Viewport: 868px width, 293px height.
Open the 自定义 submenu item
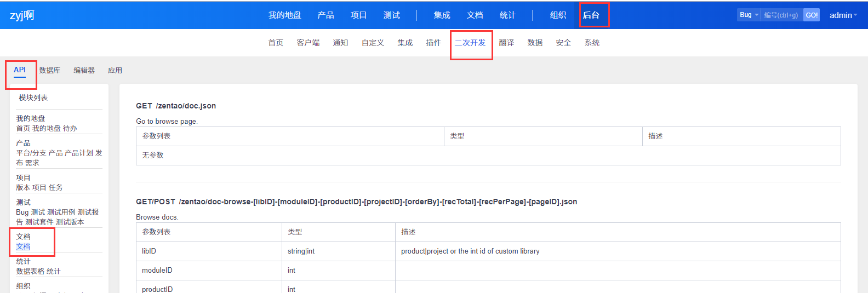(373, 43)
